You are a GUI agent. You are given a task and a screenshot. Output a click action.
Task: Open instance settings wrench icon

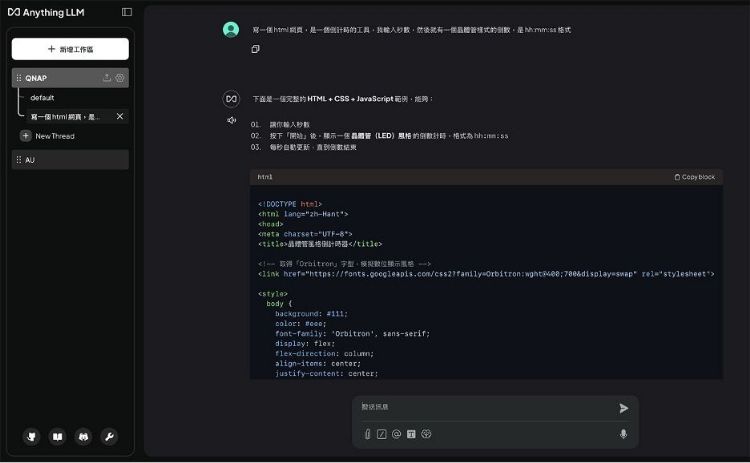pyautogui.click(x=109, y=436)
